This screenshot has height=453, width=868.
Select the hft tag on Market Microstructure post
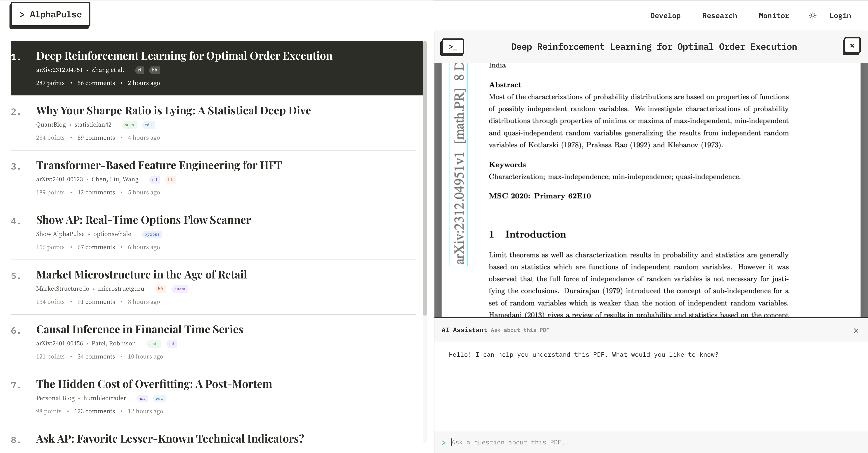pos(160,289)
